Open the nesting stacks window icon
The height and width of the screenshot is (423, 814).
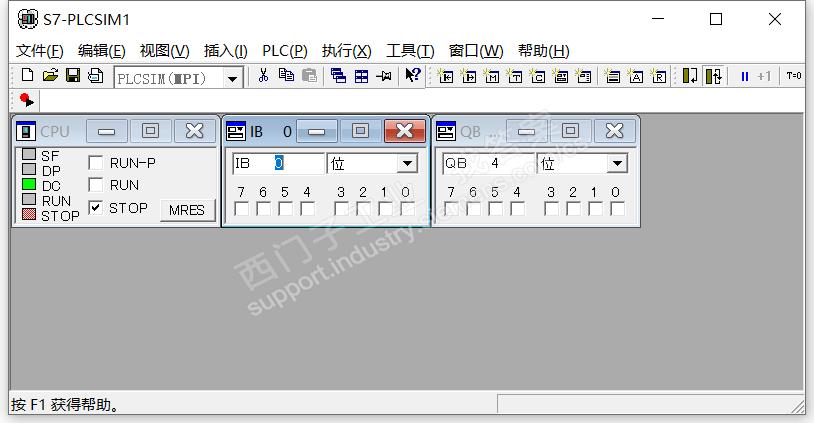pyautogui.click(x=613, y=77)
